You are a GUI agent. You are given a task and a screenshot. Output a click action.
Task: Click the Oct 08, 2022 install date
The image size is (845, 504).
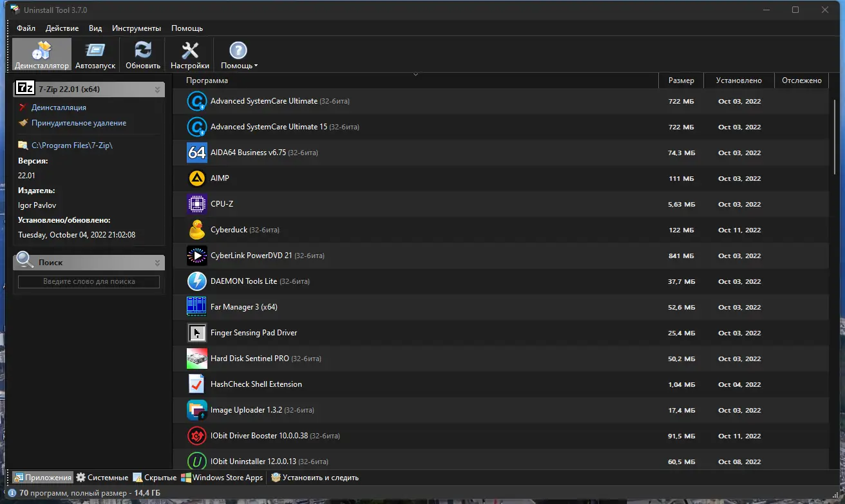pos(739,462)
